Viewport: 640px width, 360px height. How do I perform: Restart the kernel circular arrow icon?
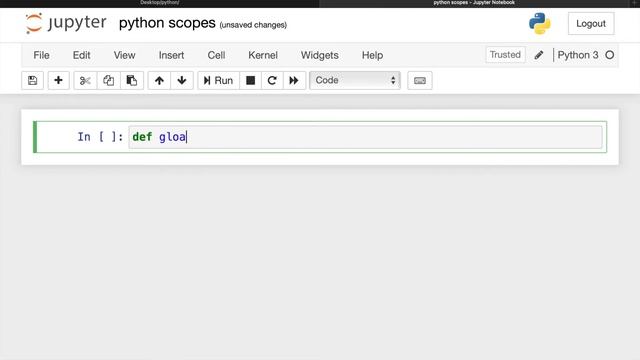click(x=272, y=80)
